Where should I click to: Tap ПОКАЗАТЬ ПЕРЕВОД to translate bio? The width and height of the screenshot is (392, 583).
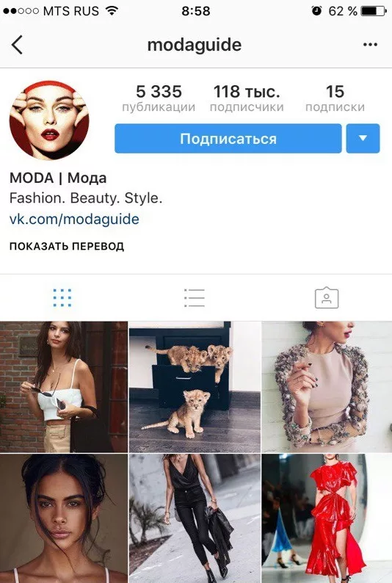67,247
